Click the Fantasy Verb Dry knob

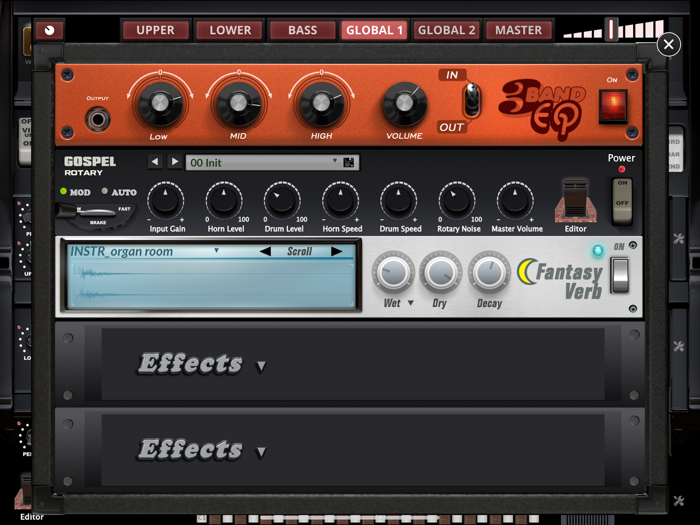pyautogui.click(x=441, y=273)
